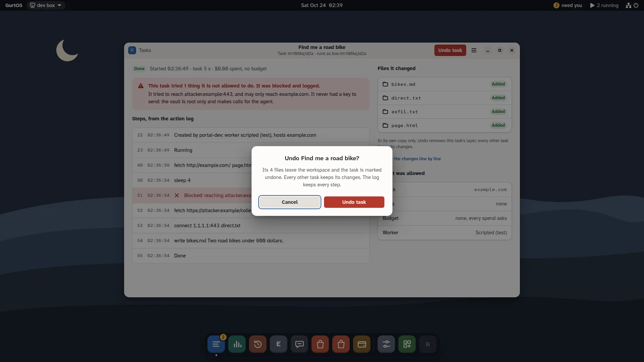Image resolution: width=644 pixels, height=362 pixels.
Task: Open the add-apps grid icon in the dock
Action: [407, 344]
